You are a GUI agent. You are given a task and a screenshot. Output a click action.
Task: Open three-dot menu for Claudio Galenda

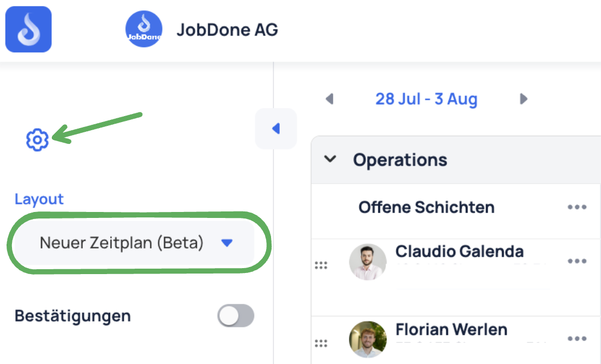click(x=577, y=262)
